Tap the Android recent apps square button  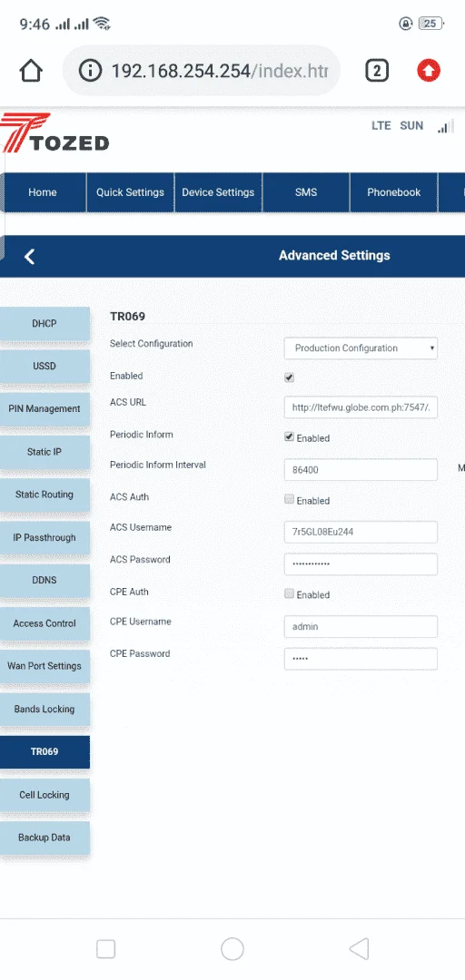(105, 949)
